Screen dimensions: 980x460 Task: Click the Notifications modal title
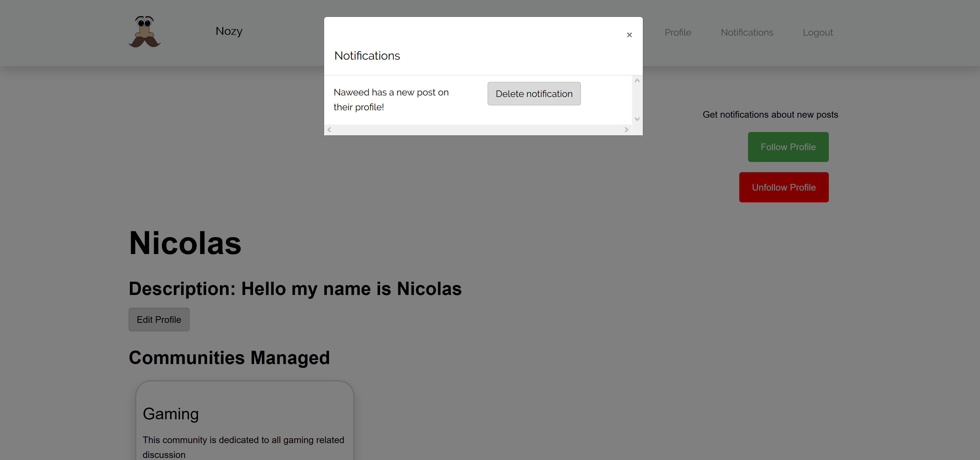coord(367,56)
